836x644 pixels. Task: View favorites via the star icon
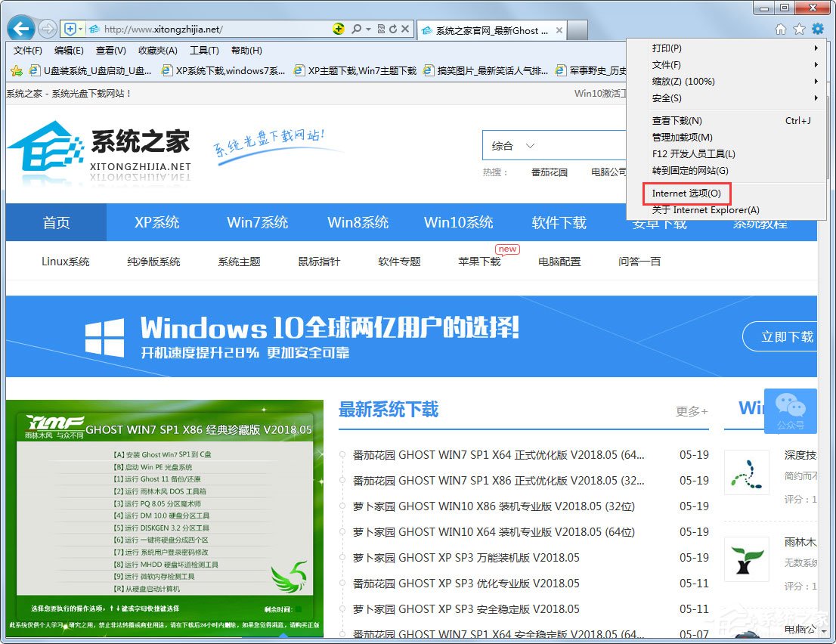coord(800,29)
